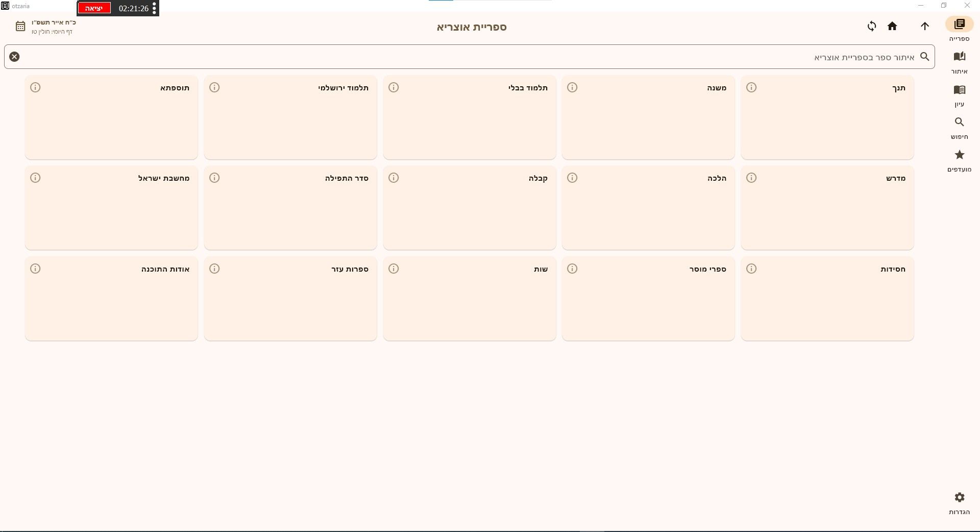The width and height of the screenshot is (980, 532).
Task: Open the מחשבת ישראל category card
Action: (x=111, y=208)
